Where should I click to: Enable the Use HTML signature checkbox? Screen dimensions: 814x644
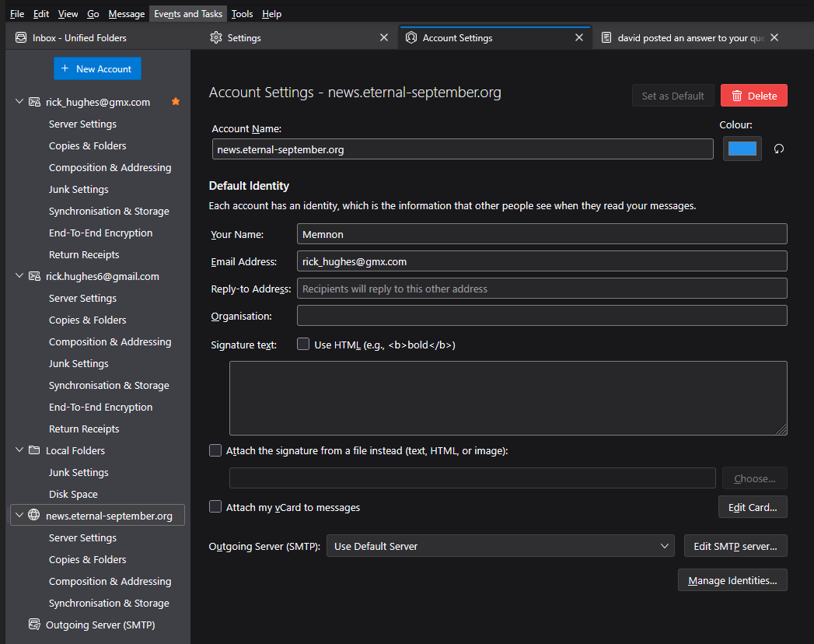(303, 345)
